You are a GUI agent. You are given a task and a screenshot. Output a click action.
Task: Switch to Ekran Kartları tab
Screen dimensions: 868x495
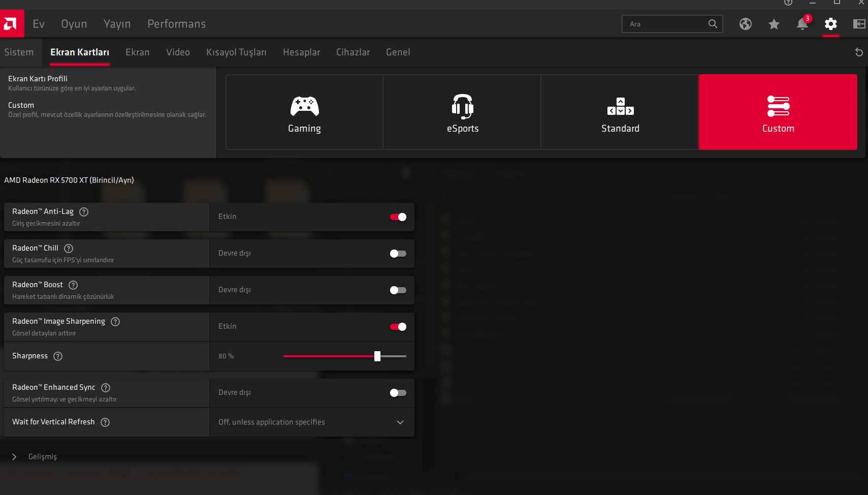coord(80,52)
